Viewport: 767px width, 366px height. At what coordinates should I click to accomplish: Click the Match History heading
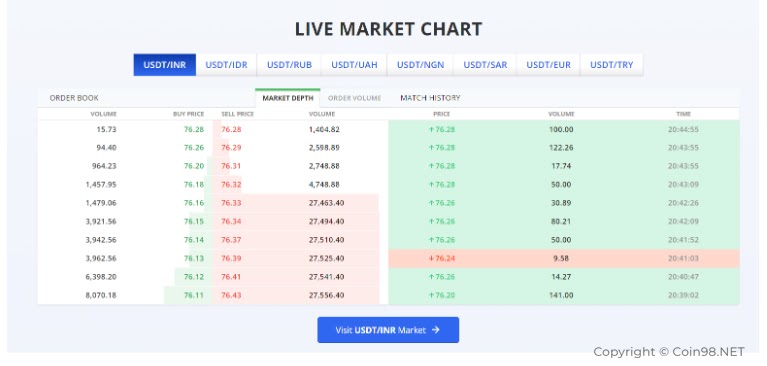[430, 98]
